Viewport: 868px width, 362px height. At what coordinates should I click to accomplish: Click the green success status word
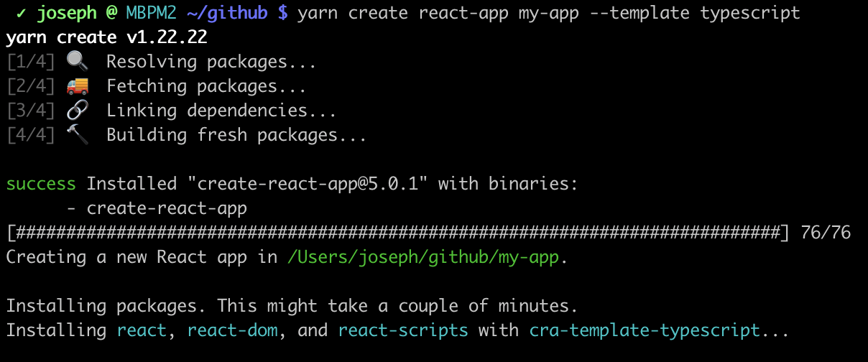click(41, 184)
